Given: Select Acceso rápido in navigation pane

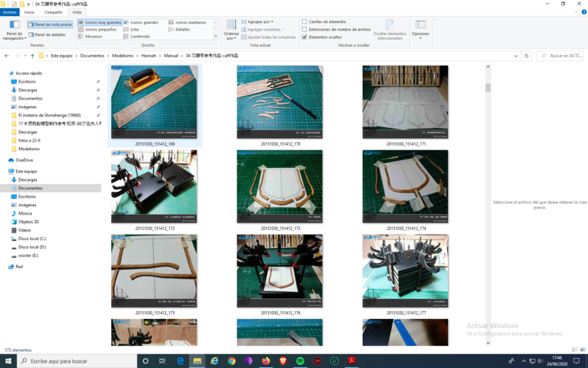Looking at the screenshot, I should pos(29,74).
